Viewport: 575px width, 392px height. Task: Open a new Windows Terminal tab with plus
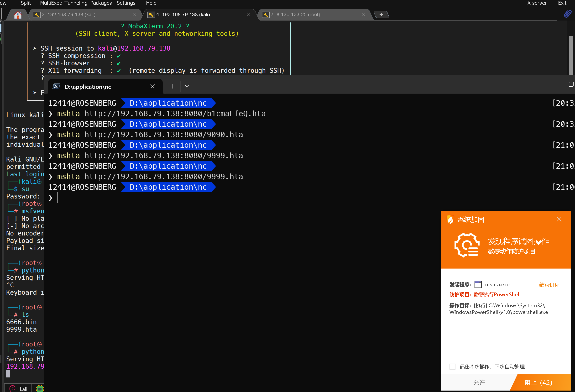pyautogui.click(x=173, y=86)
